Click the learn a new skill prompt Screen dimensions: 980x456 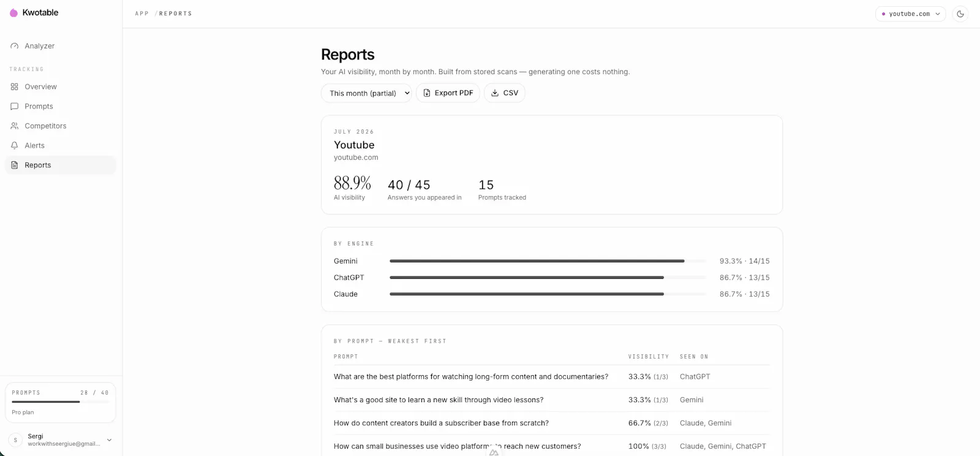[x=439, y=400]
